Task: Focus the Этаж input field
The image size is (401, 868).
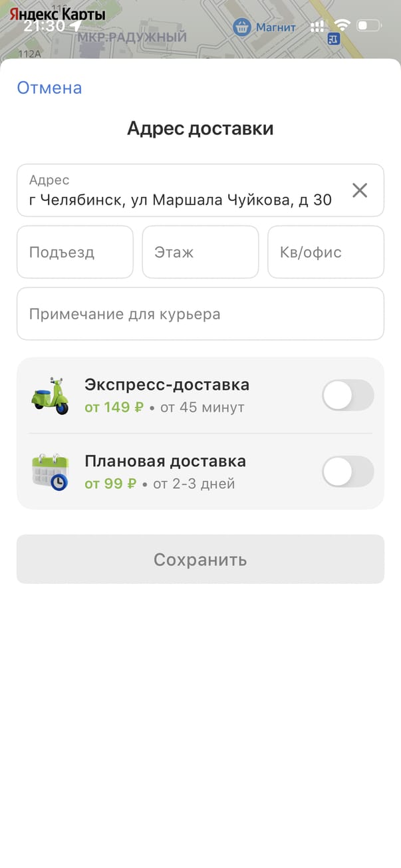Action: pos(200,252)
